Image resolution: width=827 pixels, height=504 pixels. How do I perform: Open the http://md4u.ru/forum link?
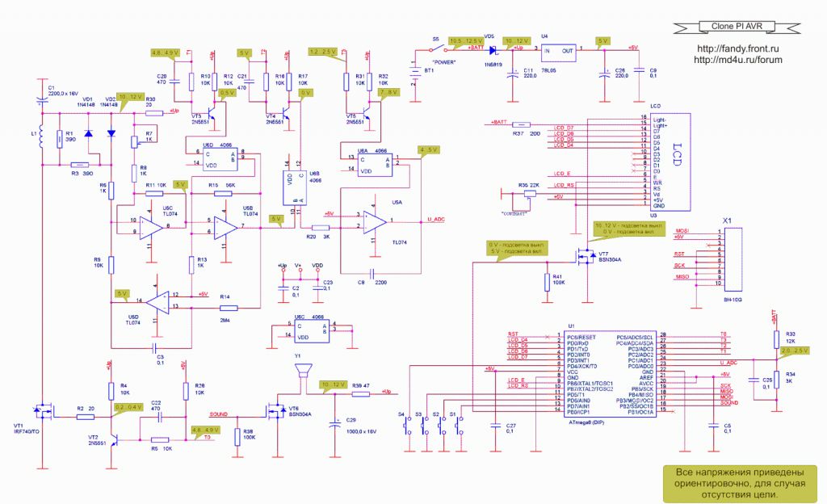738,60
